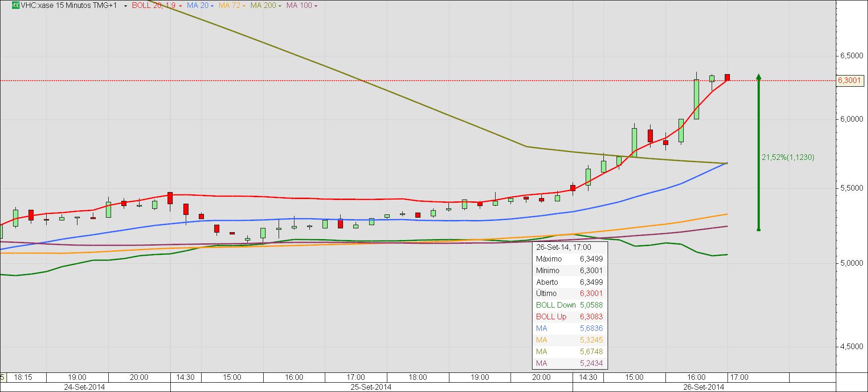Click the green Eq instrument icon
Screen dimensions: 868x392
(16, 6)
